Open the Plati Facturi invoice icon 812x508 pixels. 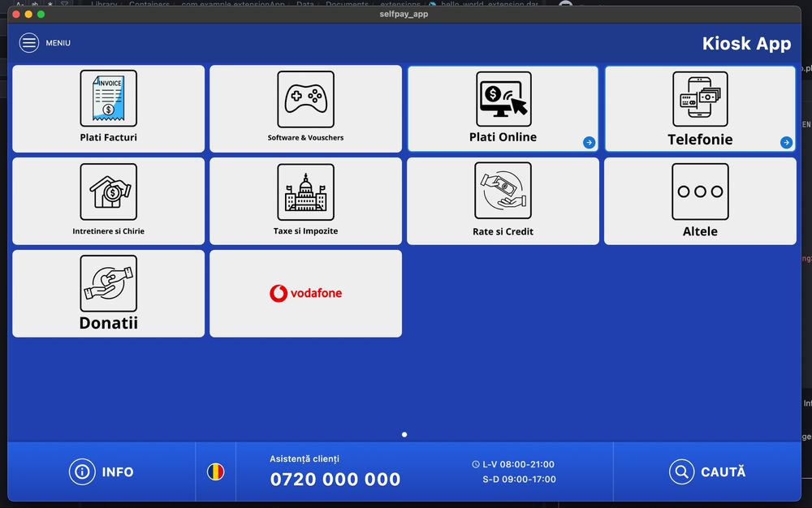tap(109, 98)
